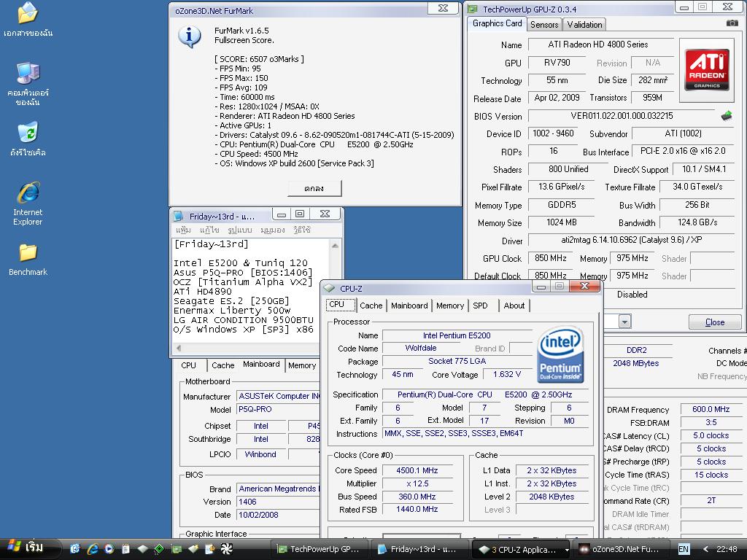
Task: Open the CPU-Z grouped taskbar button dropdown
Action: click(566, 549)
